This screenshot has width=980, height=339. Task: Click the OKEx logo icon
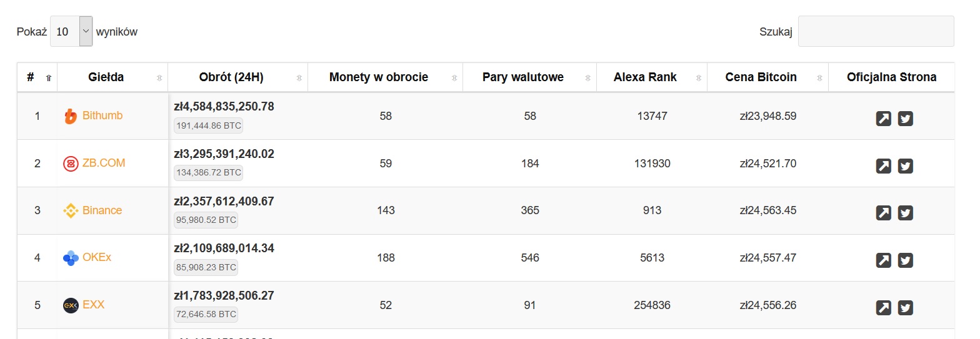(x=71, y=258)
